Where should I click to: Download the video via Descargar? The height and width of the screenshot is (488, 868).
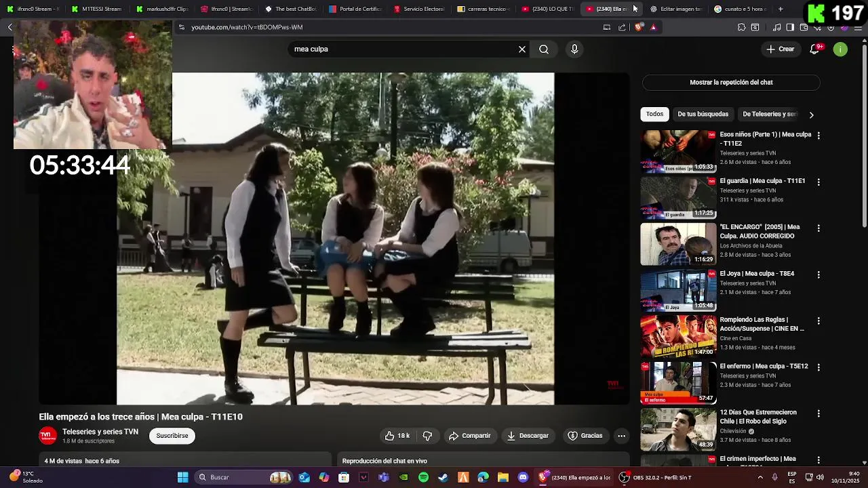[528, 436]
